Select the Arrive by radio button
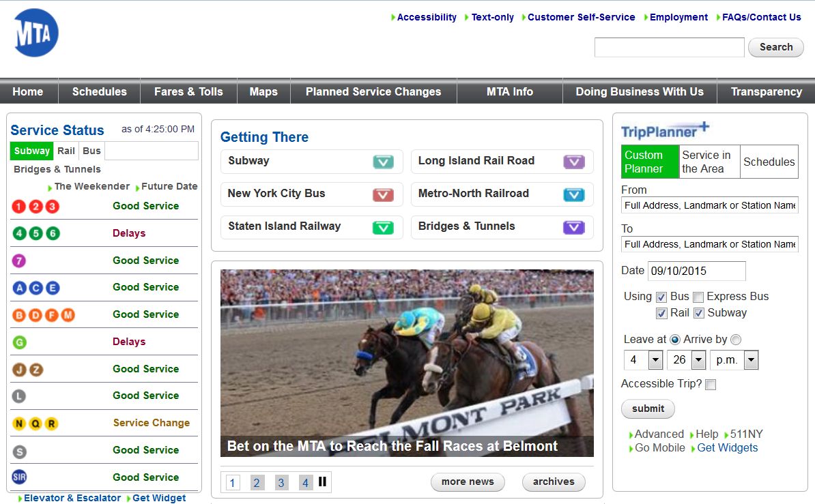The width and height of the screenshot is (815, 504). [x=736, y=340]
